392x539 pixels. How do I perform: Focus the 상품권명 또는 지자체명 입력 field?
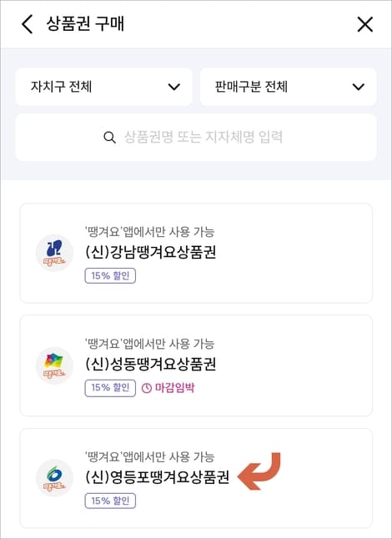(x=196, y=137)
